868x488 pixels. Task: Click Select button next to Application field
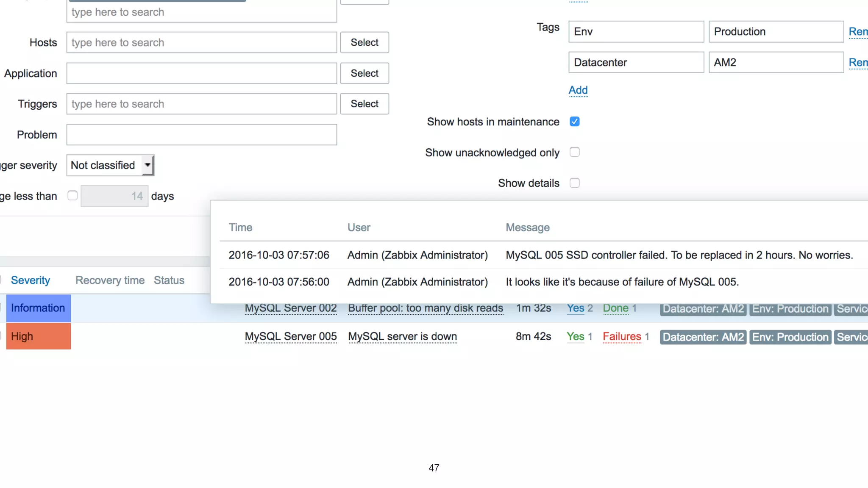364,73
